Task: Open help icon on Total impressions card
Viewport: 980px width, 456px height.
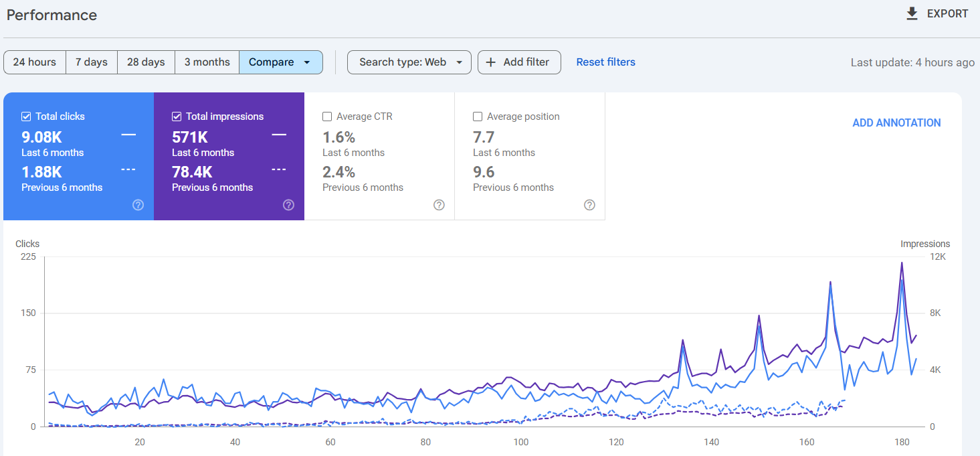Action: [288, 205]
